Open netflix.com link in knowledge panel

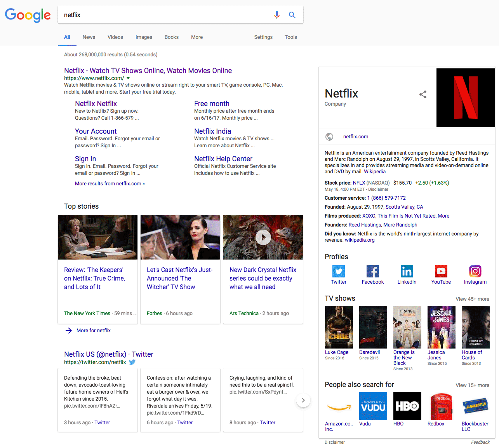tap(356, 137)
